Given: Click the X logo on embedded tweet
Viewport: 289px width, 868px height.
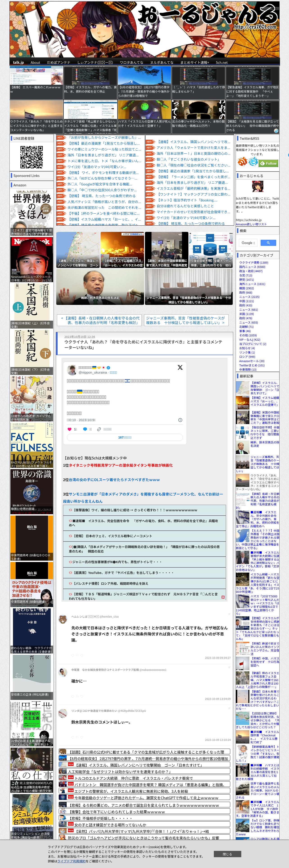Looking at the screenshot, I should (x=180, y=367).
